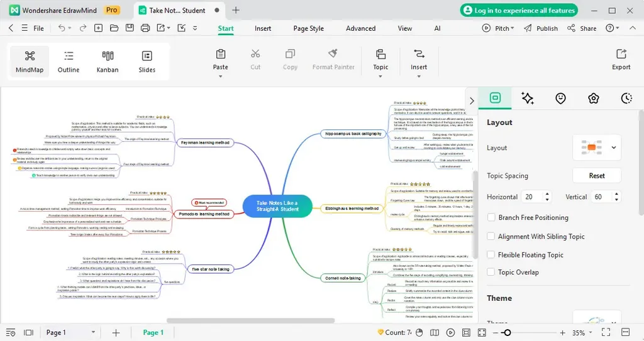Print the mind map

click(145, 28)
